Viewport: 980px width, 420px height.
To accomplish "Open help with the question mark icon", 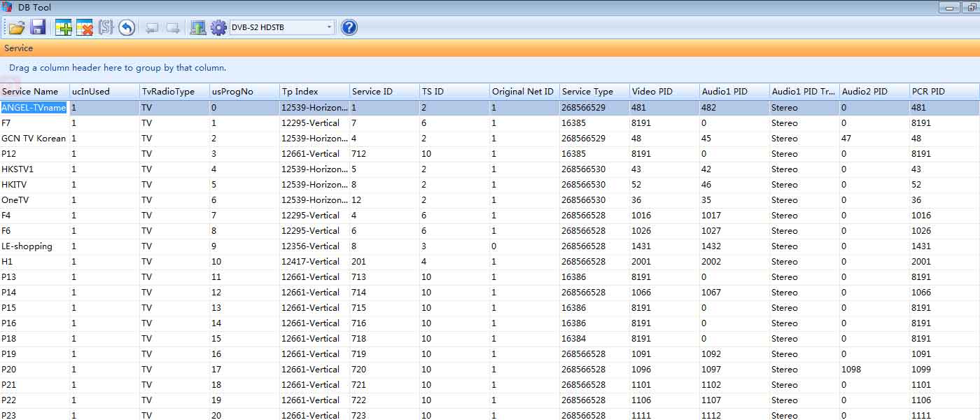I will 349,28.
